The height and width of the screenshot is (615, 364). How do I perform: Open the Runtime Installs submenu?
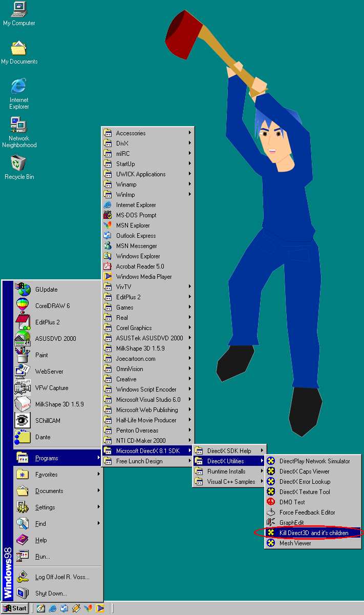tap(230, 471)
